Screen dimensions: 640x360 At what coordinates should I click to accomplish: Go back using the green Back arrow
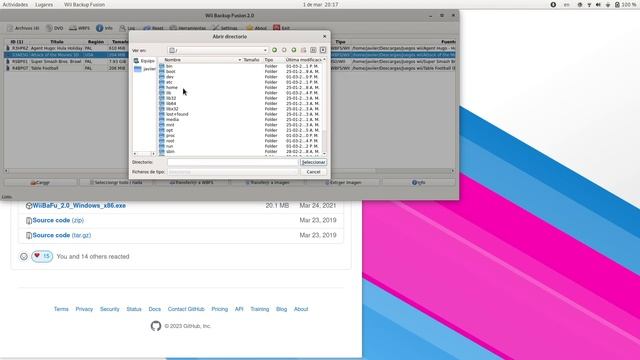point(274,50)
